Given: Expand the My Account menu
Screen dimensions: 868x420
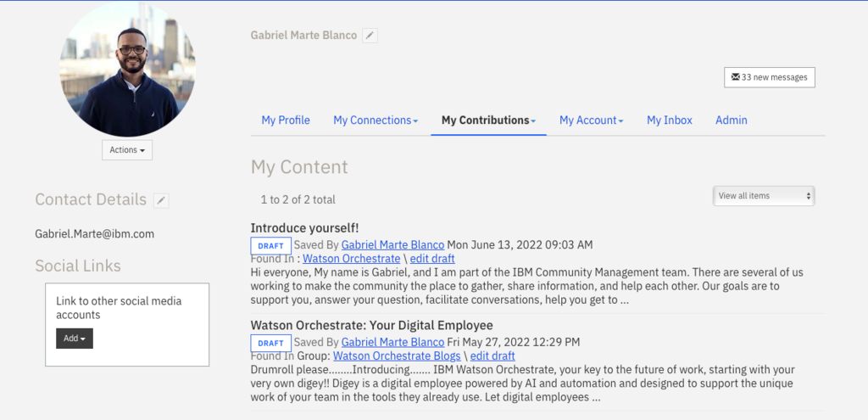Looking at the screenshot, I should pyautogui.click(x=591, y=120).
